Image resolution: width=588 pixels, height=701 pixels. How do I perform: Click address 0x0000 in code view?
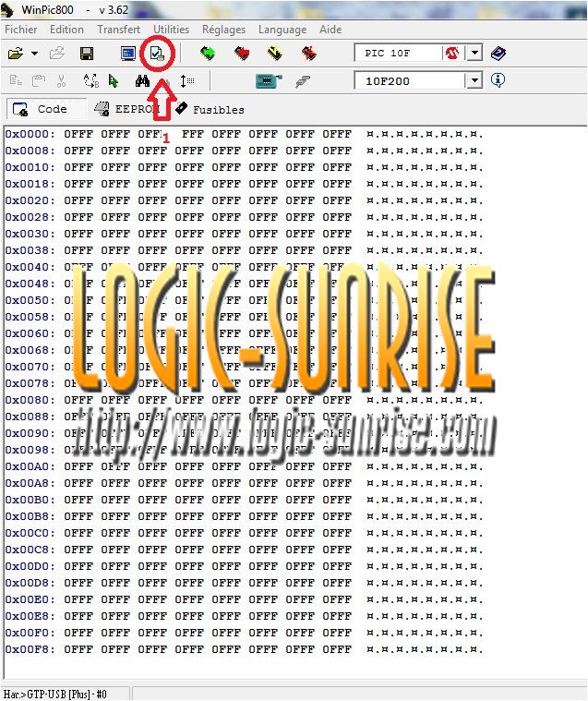pos(30,134)
